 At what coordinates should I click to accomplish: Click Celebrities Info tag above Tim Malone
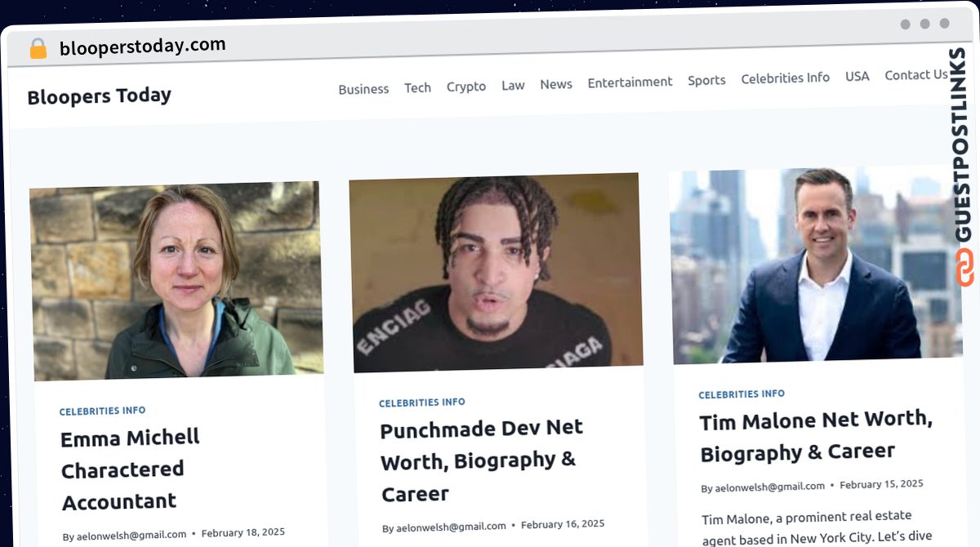[742, 394]
